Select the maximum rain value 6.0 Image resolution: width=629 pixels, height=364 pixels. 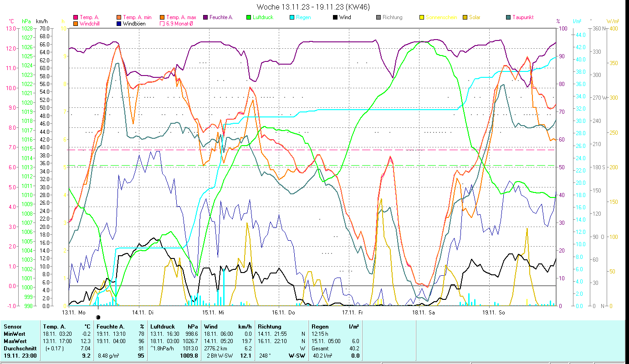pyautogui.click(x=355, y=341)
